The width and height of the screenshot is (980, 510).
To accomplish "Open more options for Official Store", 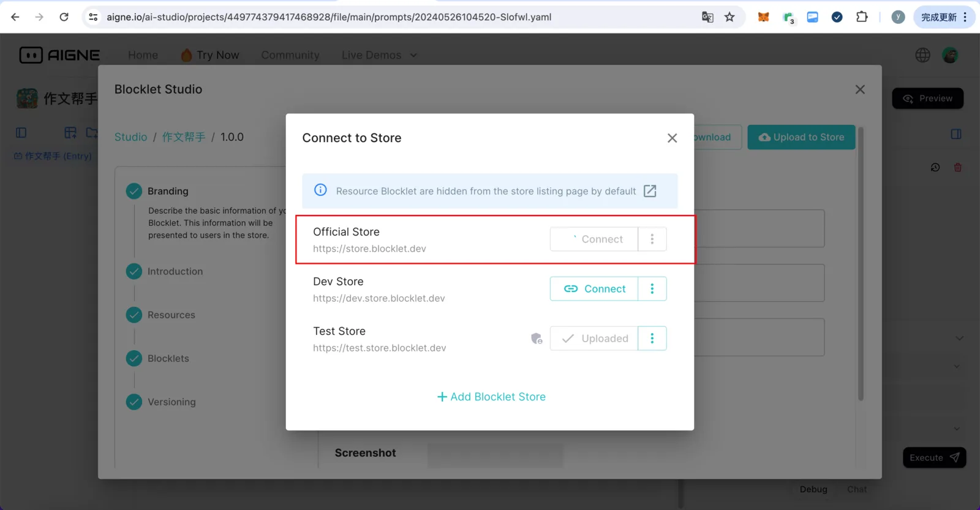I will point(652,239).
